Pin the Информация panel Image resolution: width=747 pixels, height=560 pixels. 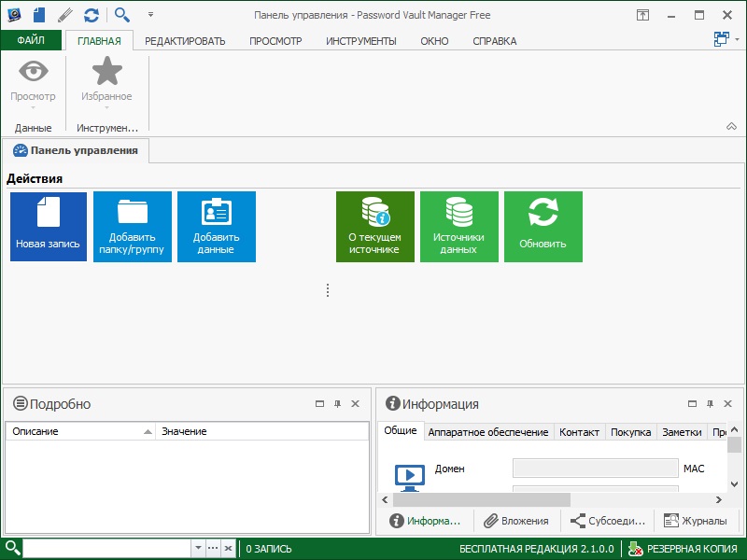(710, 404)
